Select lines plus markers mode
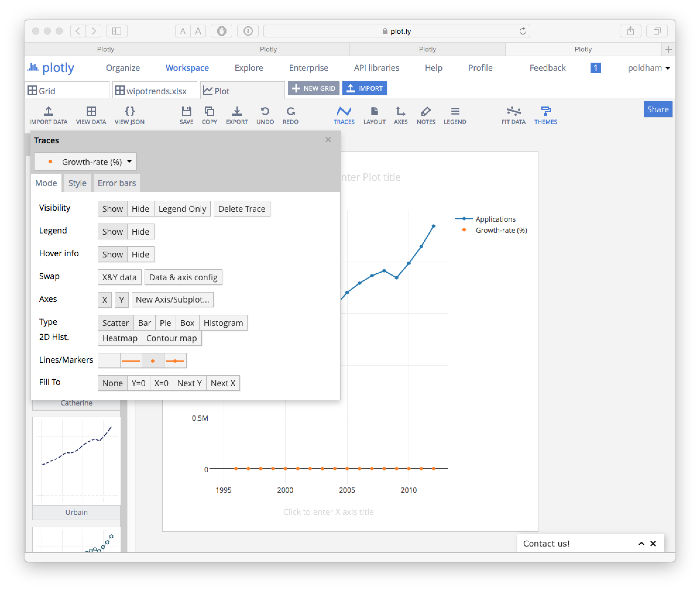Screen dimensions: 700x591 [175, 360]
